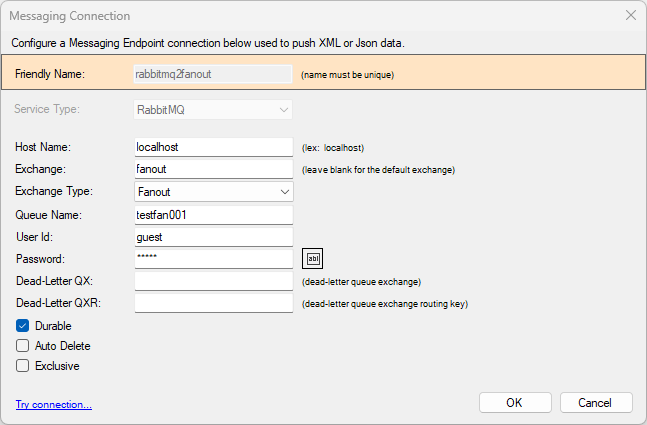
Task: Close the Messaging Connection dialog
Action: (x=630, y=15)
